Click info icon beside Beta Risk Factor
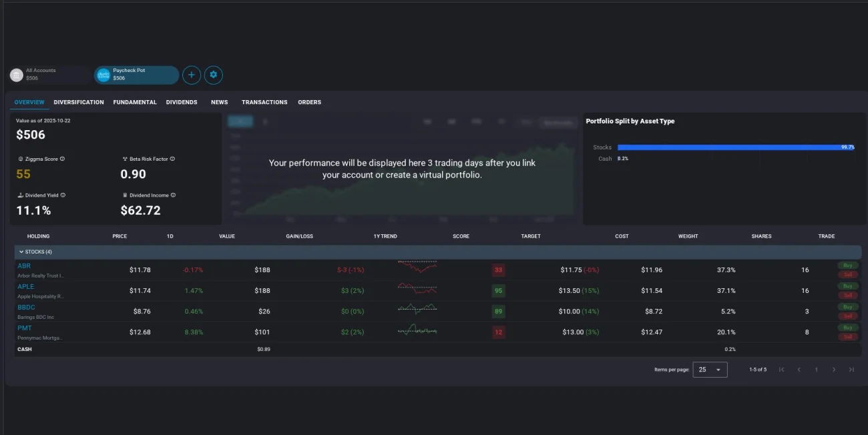The image size is (868, 435). [172, 159]
